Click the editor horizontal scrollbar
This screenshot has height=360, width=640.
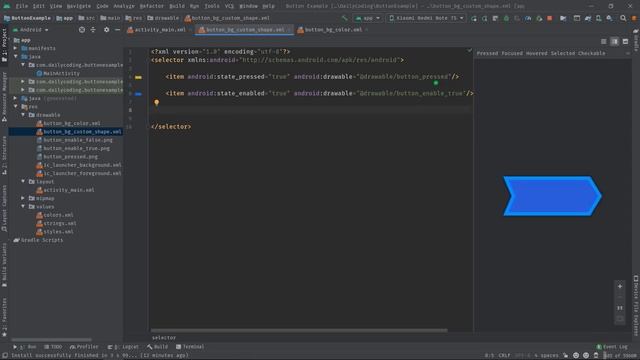point(299,330)
